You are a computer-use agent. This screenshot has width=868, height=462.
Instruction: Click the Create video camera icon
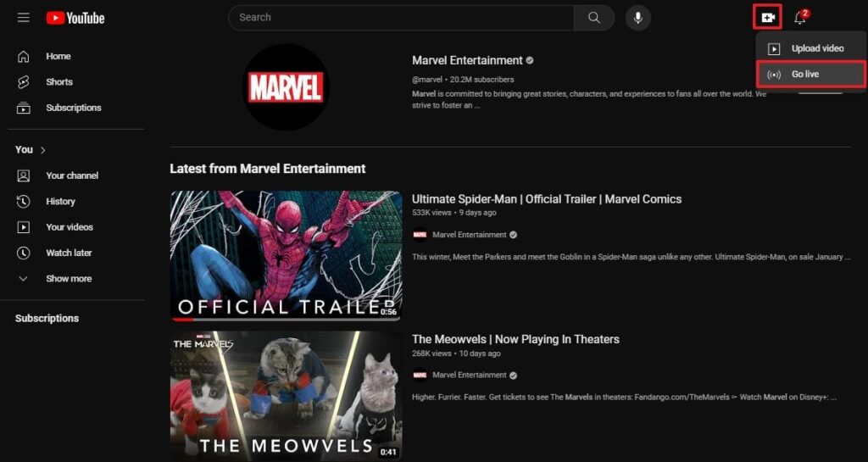767,18
